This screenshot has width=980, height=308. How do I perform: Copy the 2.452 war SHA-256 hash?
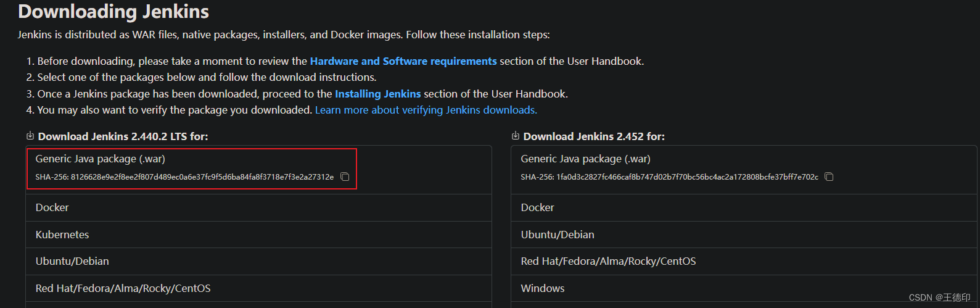[x=829, y=177]
